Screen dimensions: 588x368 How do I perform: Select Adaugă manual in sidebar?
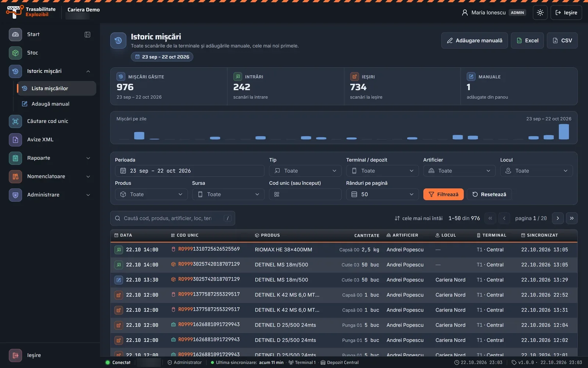pos(57,104)
